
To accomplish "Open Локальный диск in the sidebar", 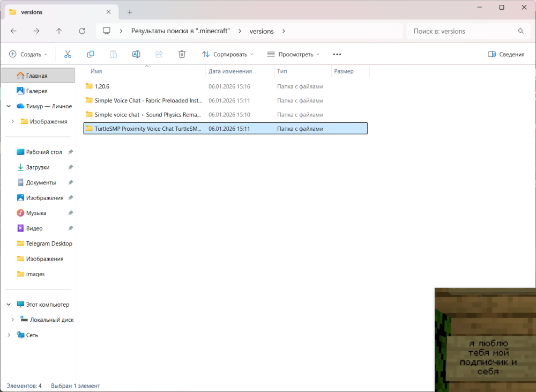I will (47, 320).
